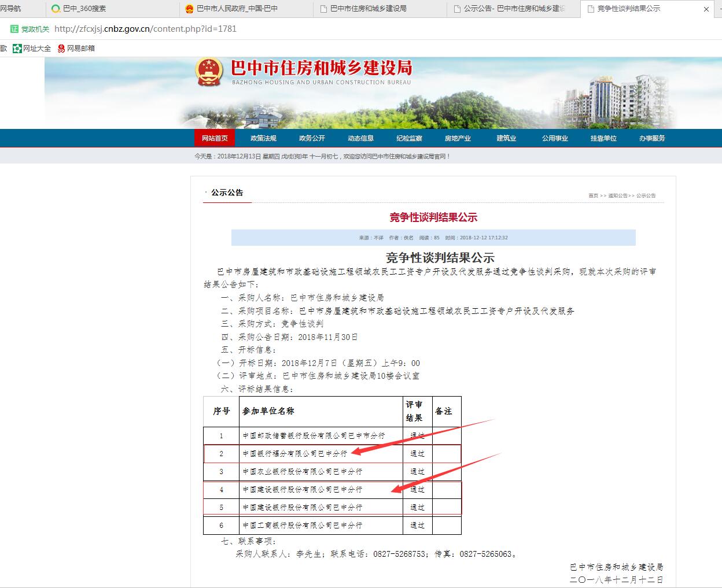722x588 pixels.
Task: Open the 房地产业 navigation item
Action: pos(458,138)
